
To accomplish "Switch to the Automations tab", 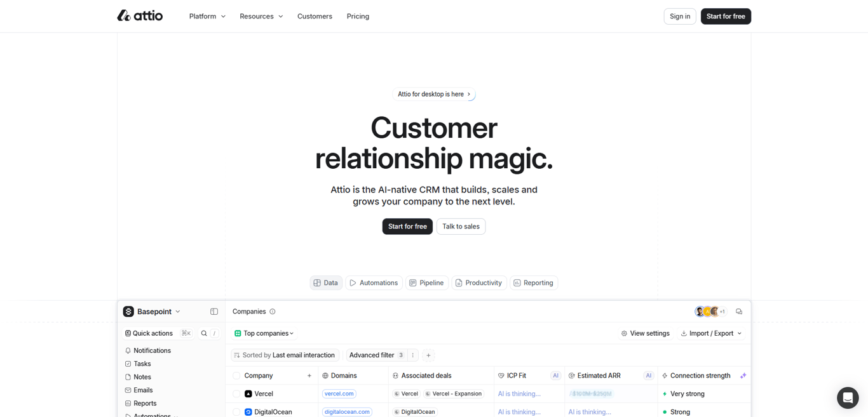I will point(374,283).
